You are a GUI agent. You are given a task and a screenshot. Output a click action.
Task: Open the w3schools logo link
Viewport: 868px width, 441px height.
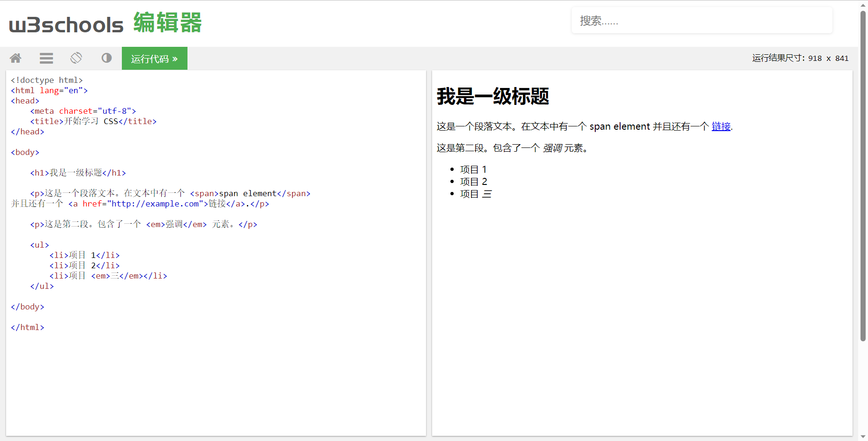pyautogui.click(x=66, y=25)
